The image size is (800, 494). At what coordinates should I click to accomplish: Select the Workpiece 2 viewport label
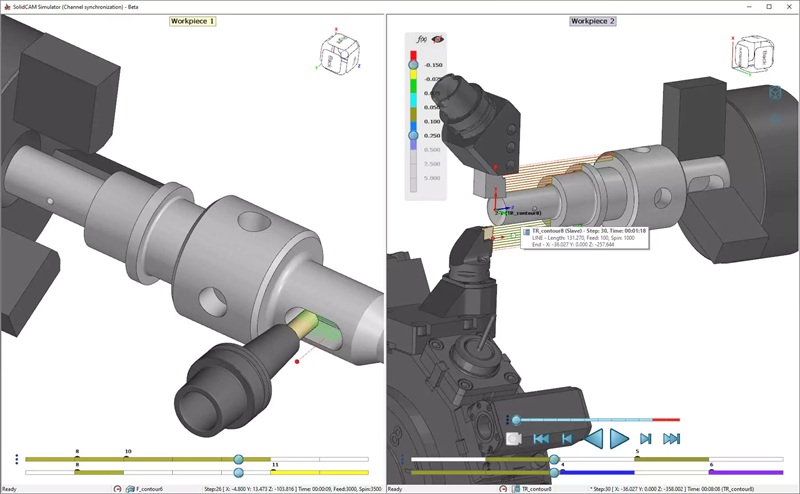(x=593, y=21)
